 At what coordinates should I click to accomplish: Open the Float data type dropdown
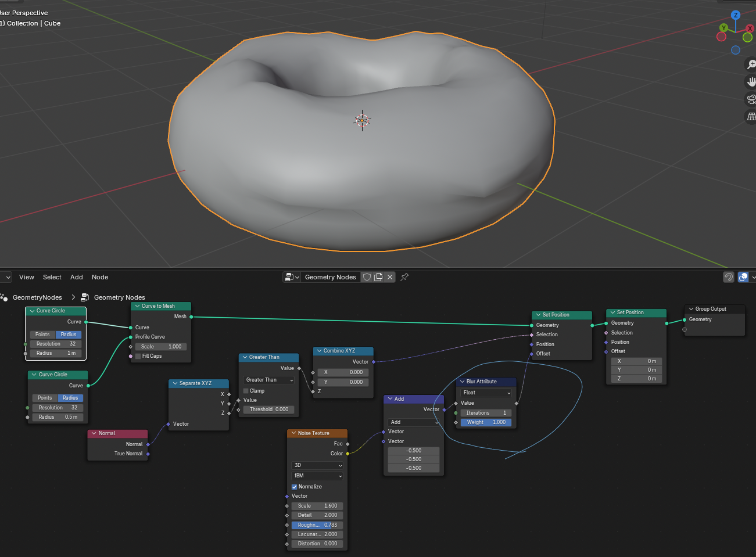(x=486, y=393)
